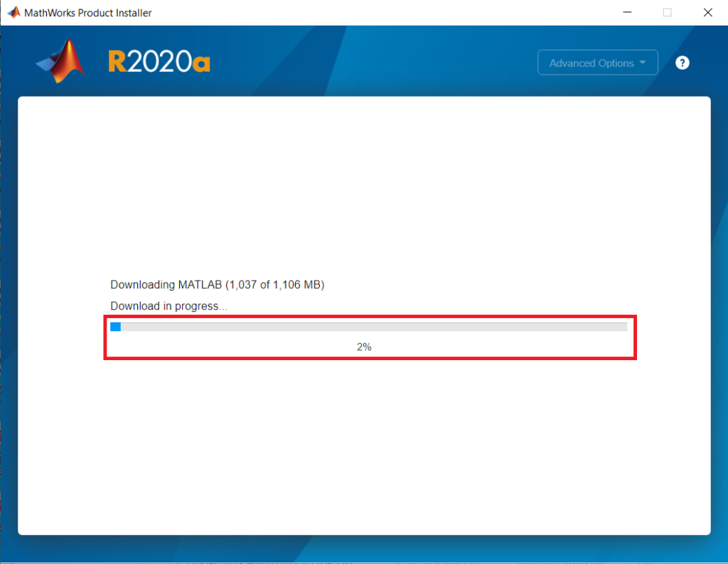
Task: Click the orange letter a in R2020a
Action: [x=202, y=64]
